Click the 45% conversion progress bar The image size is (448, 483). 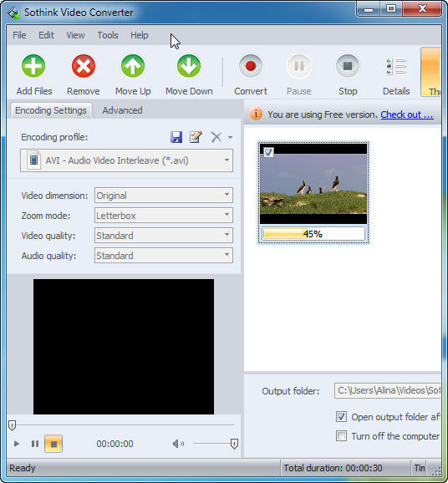click(313, 234)
